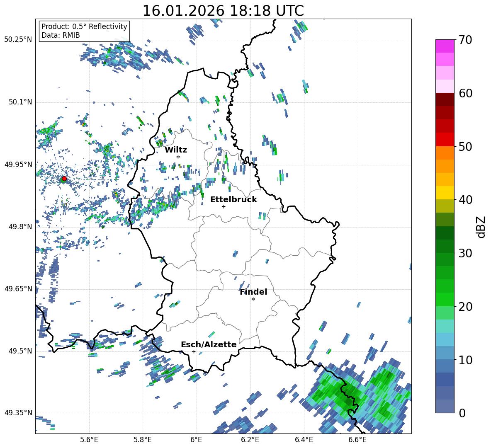This screenshot has height=448, width=491.
Task: Click the 5.6°E longitude label
Action: pos(89,440)
